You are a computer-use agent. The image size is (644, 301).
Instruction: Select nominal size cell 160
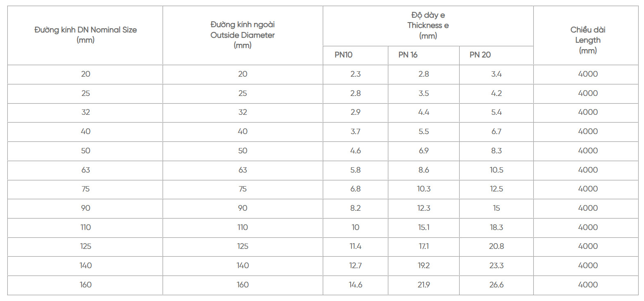pyautogui.click(x=86, y=285)
